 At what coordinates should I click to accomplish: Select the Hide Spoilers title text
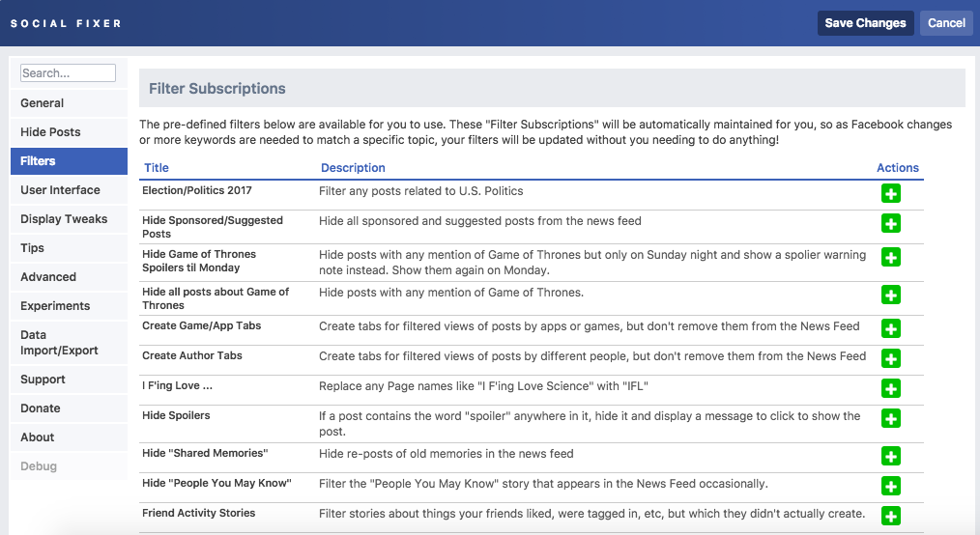(176, 416)
